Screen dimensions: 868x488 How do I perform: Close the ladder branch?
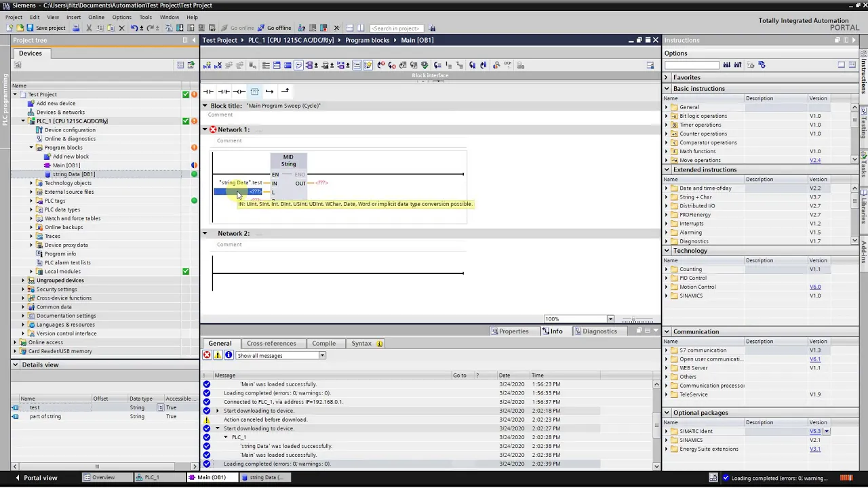pyautogui.click(x=285, y=91)
